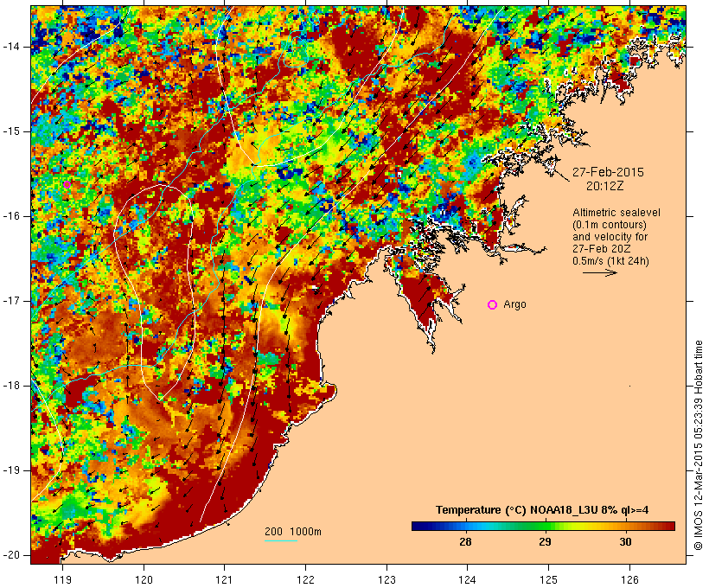Click the '27-Feb-2015' date text
This screenshot has height=588, width=709.
coord(608,172)
